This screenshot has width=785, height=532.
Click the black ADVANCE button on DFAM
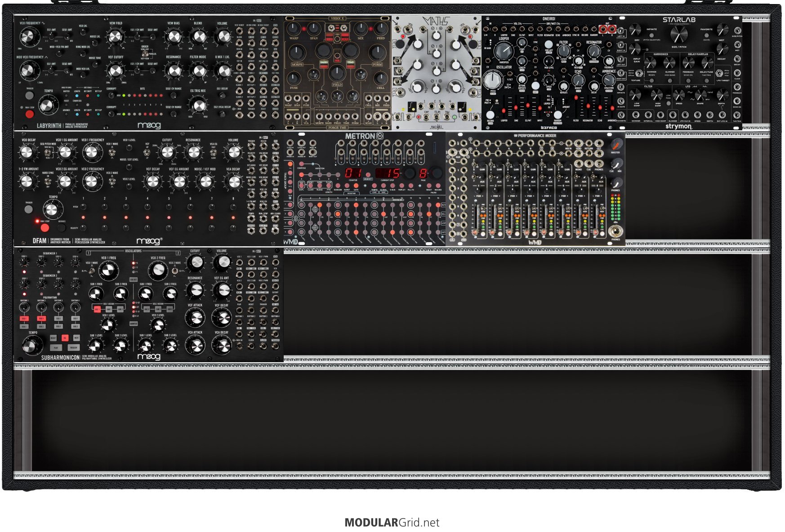(62, 228)
